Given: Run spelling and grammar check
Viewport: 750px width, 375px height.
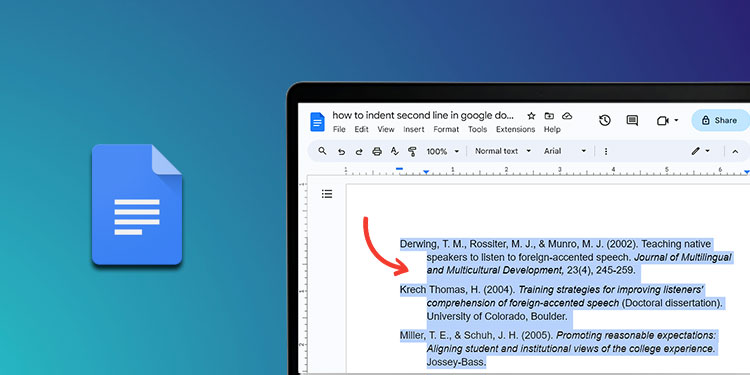Looking at the screenshot, I should pyautogui.click(x=395, y=152).
